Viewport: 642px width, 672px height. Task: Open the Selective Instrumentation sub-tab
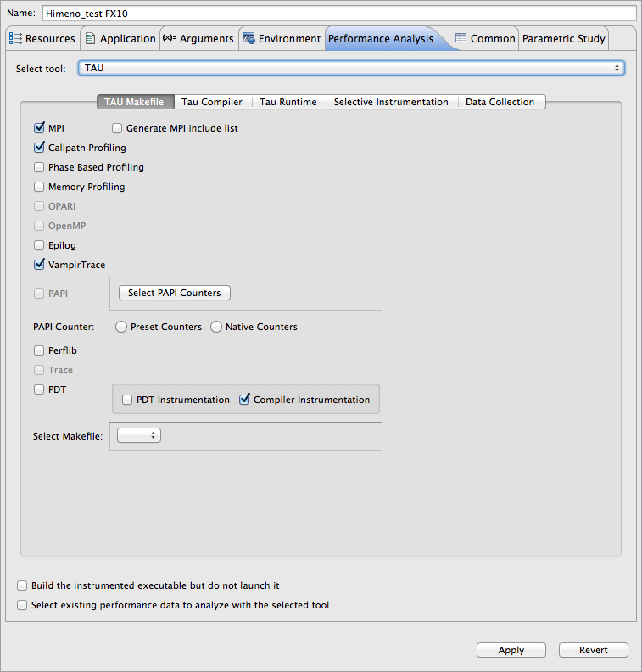390,102
